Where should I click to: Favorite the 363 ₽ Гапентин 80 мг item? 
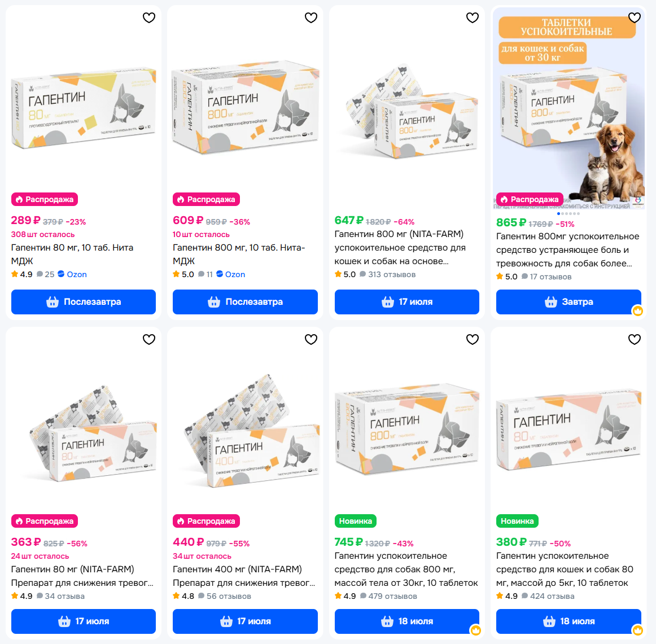click(149, 339)
